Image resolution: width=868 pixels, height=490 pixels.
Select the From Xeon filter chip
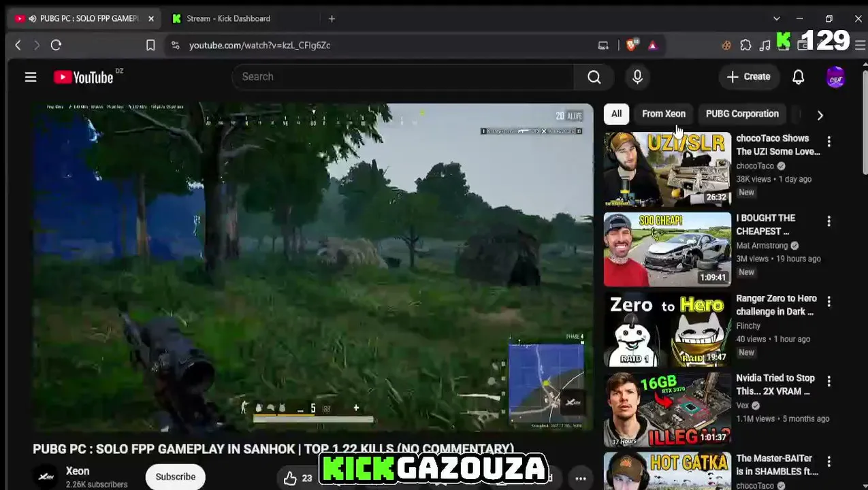(x=664, y=114)
